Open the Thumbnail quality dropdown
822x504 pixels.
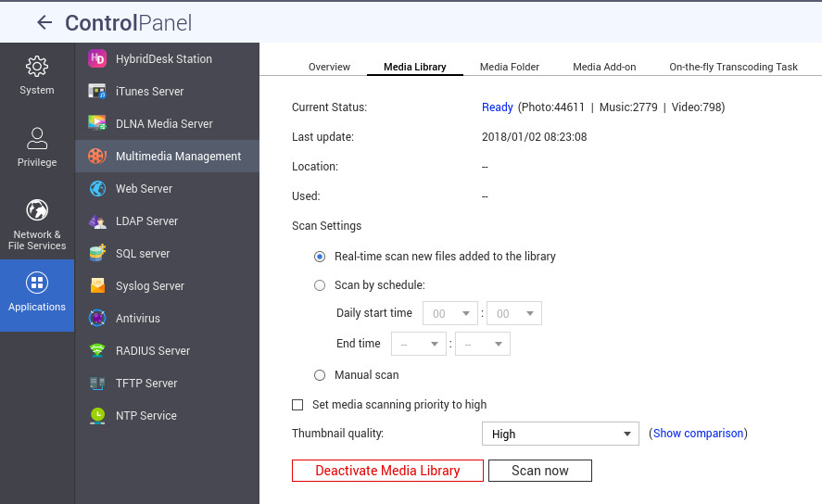[x=560, y=434]
